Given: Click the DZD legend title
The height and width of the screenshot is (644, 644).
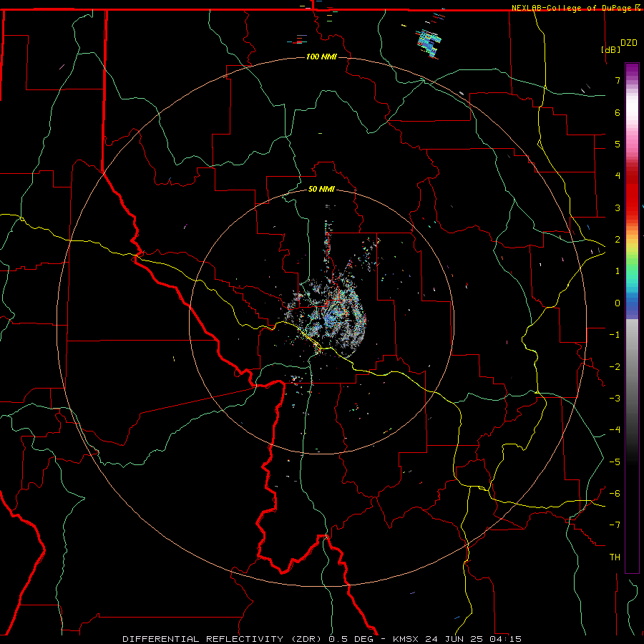Looking at the screenshot, I should tap(629, 43).
